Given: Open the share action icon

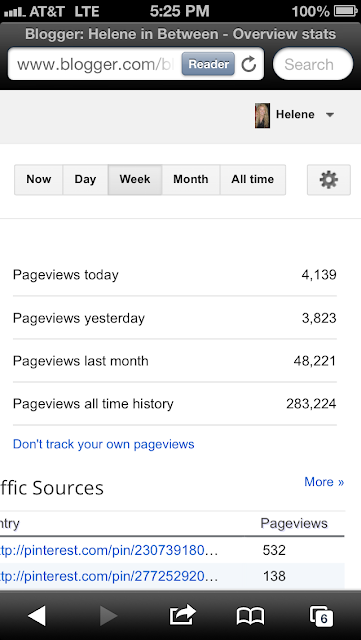Looking at the screenshot, I should click(183, 615).
